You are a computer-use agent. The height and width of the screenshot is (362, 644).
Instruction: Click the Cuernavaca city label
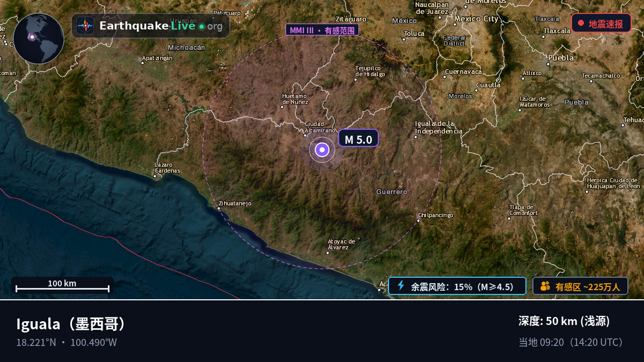click(463, 71)
